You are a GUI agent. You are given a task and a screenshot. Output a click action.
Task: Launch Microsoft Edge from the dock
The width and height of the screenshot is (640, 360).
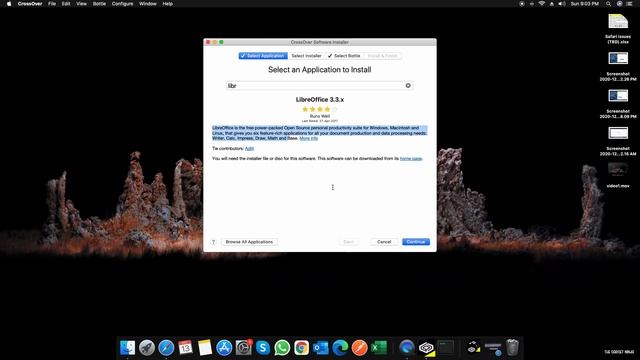coord(340,348)
